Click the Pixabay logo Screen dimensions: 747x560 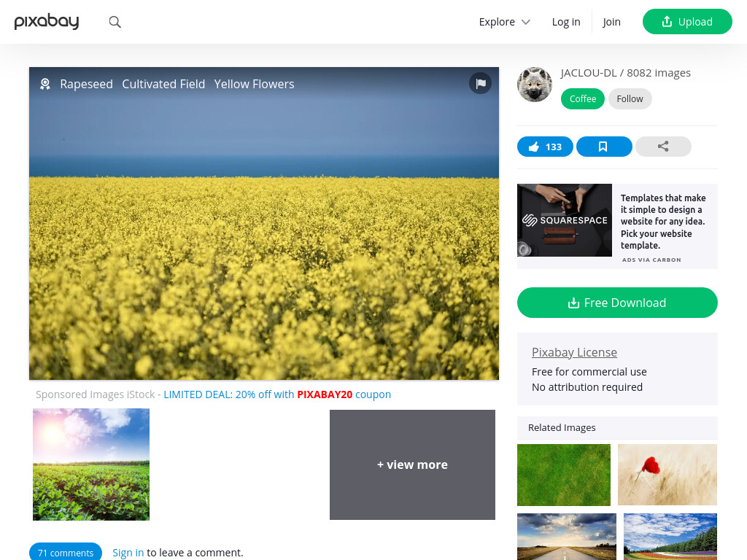(47, 21)
